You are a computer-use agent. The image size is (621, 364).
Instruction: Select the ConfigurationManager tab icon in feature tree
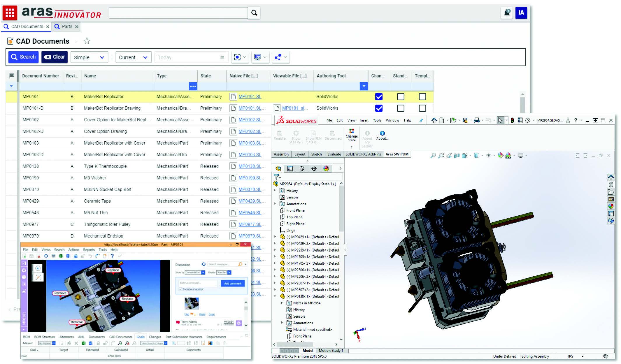pos(302,169)
